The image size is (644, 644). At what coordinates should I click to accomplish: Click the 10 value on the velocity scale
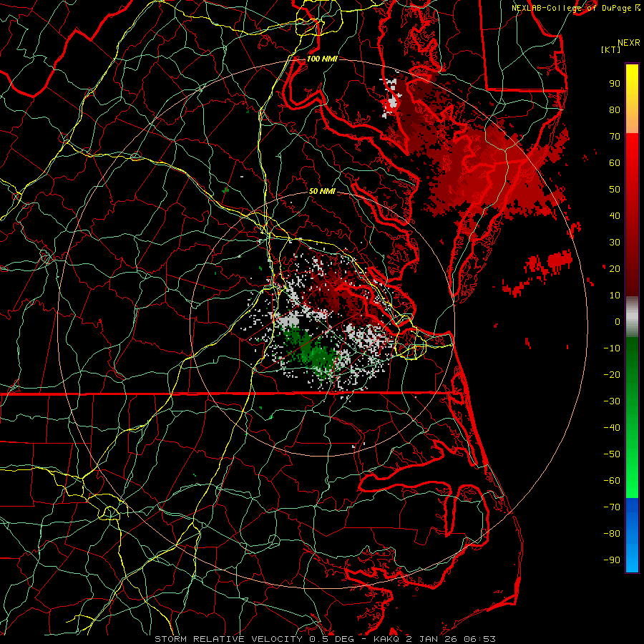[615, 296]
